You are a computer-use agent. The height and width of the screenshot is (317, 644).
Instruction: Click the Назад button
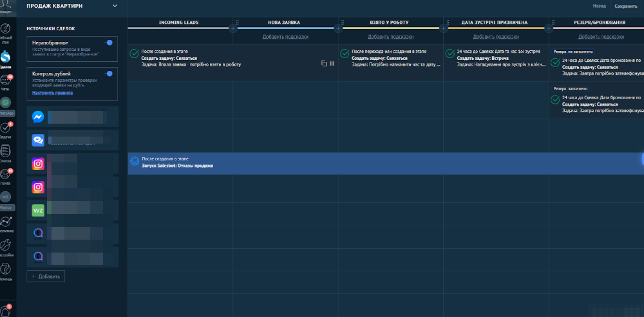pyautogui.click(x=599, y=6)
